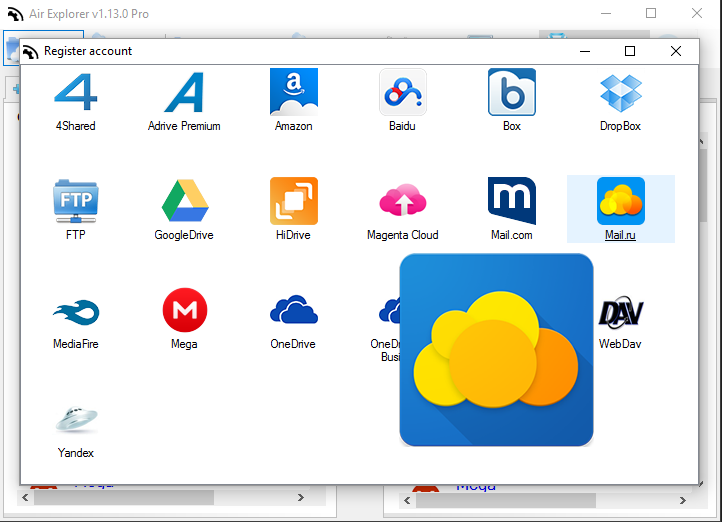Click the left panel horizontal scrollbar thumb
Screen dimensions: 722x522
point(124,498)
